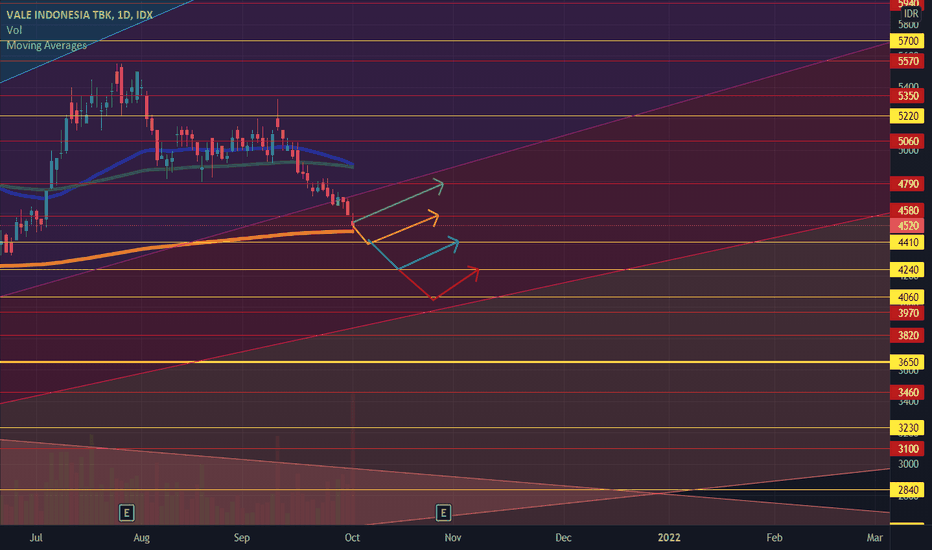Click the Sep date on time axis
The width and height of the screenshot is (932, 550).
242,538
